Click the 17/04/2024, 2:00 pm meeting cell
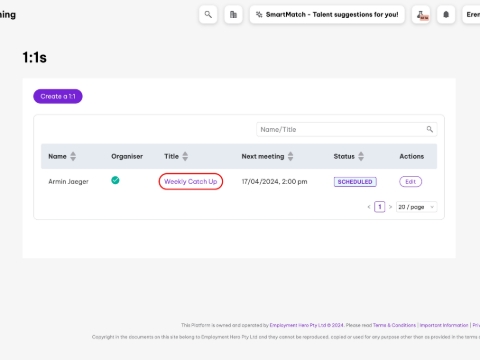The width and height of the screenshot is (480, 360). tap(274, 182)
